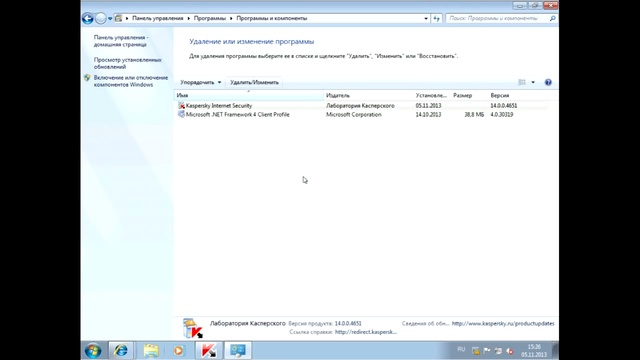Click network tray icon
This screenshot has width=640, height=360.
coord(498,351)
